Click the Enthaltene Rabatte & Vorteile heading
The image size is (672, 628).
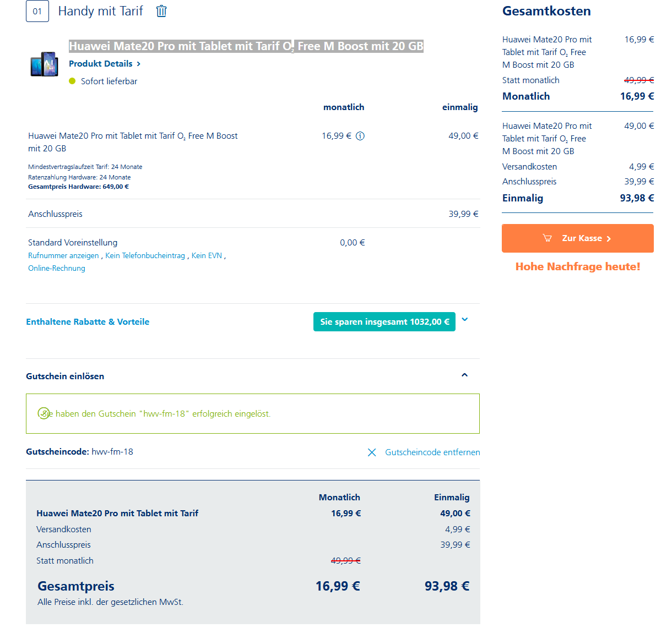pyautogui.click(x=88, y=322)
